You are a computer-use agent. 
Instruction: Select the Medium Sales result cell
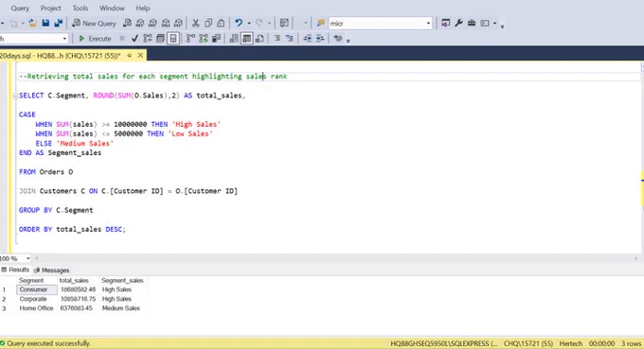click(121, 308)
